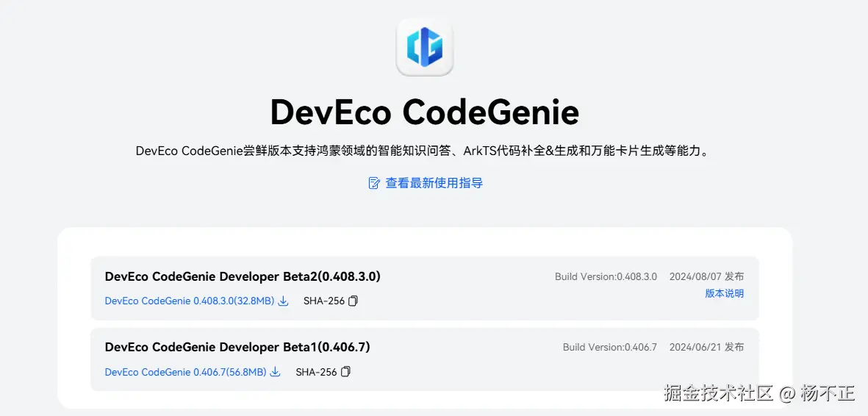This screenshot has width=868, height=416.
Task: Click the SHA-256 label in Beta2 row
Action: click(324, 301)
